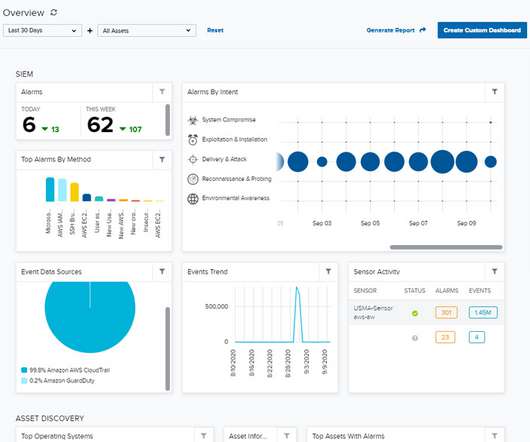This screenshot has height=442, width=530.
Task: Click filter icon on Top Alarms By Method
Action: 162,159
